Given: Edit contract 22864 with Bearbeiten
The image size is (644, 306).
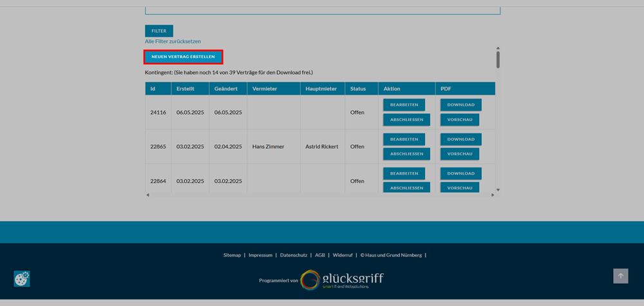Looking at the screenshot, I should 404,173.
